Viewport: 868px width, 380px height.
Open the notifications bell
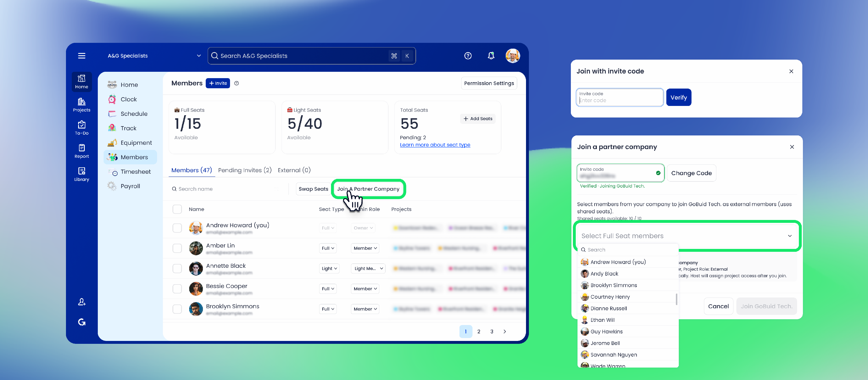click(491, 56)
